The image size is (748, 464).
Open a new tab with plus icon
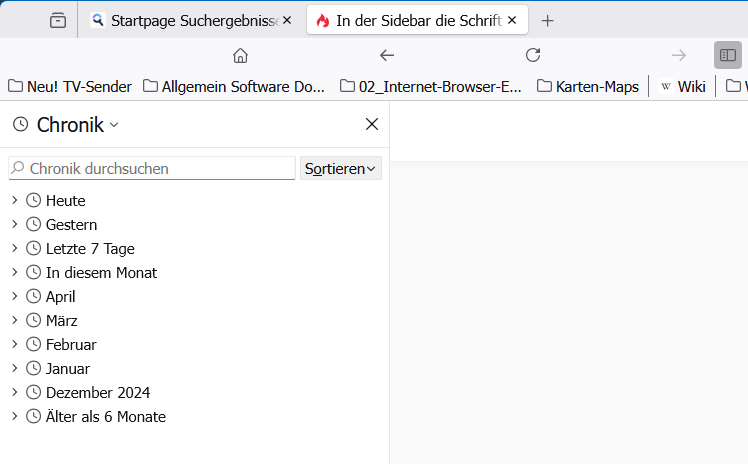tap(547, 20)
